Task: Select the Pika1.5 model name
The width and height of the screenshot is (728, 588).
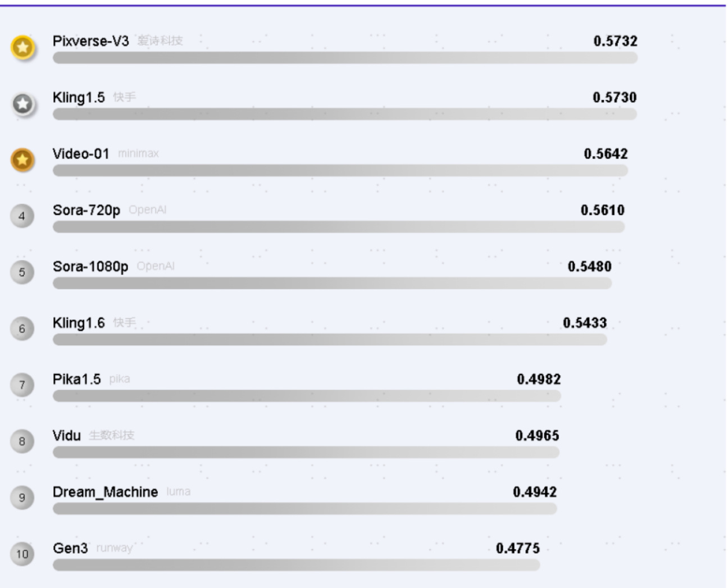Action: pos(77,379)
